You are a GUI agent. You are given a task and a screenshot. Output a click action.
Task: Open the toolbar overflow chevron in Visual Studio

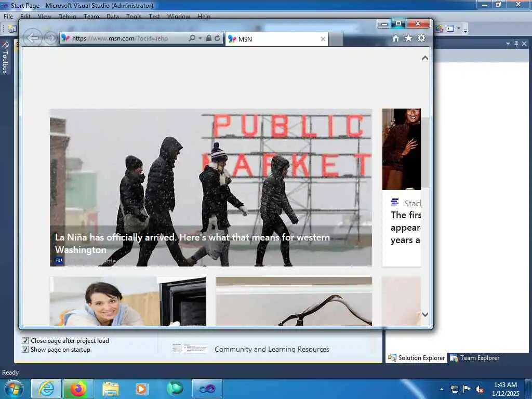(465, 30)
